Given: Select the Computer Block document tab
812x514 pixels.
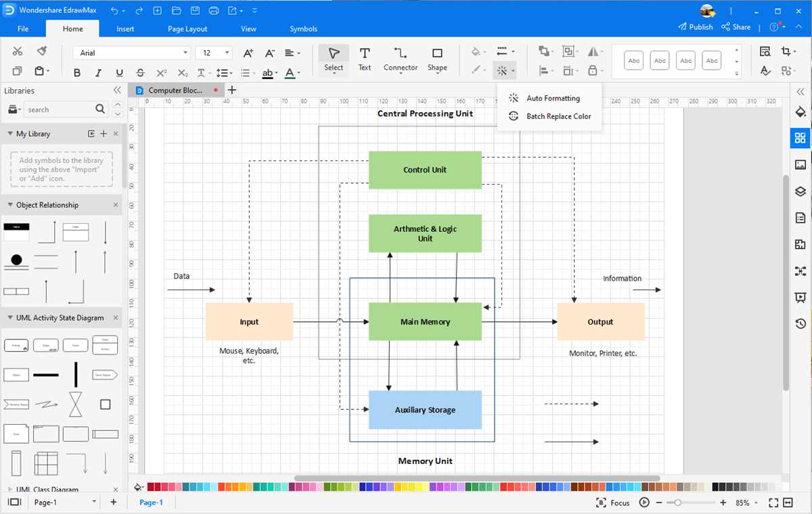Looking at the screenshot, I should point(176,90).
